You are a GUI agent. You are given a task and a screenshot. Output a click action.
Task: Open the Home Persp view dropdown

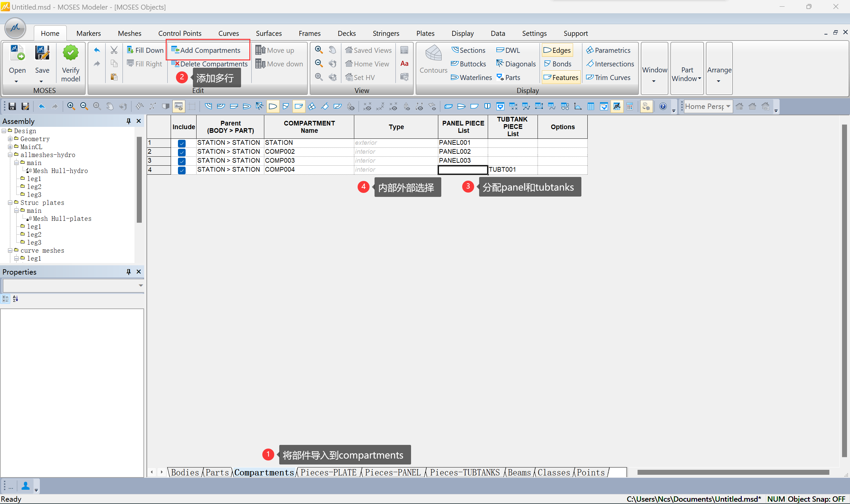click(x=728, y=106)
